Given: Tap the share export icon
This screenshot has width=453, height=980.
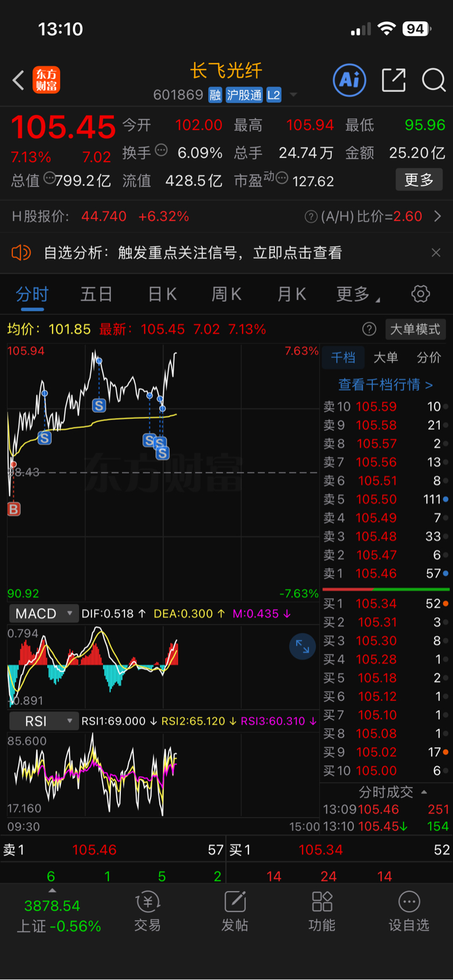Looking at the screenshot, I should (393, 80).
